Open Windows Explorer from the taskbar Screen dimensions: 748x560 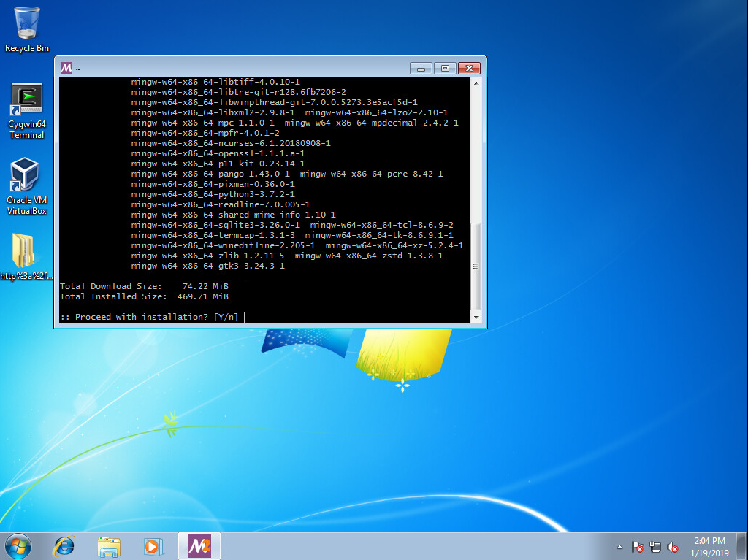pyautogui.click(x=109, y=545)
